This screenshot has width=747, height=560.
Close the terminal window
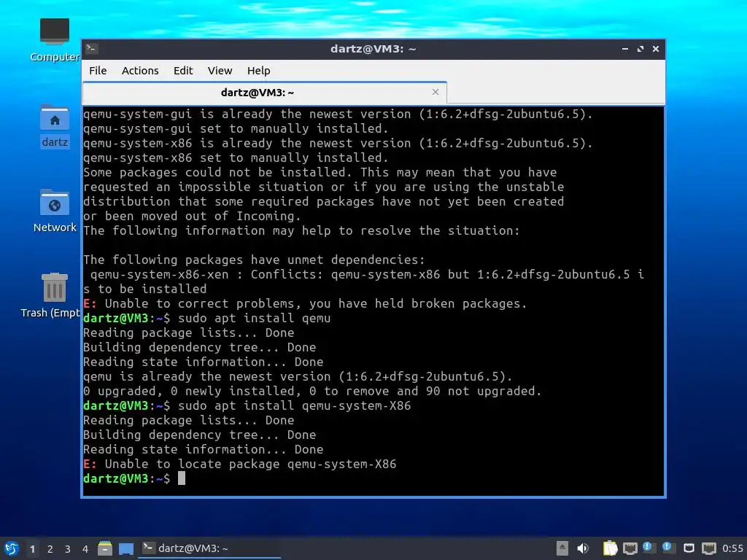[x=656, y=49]
